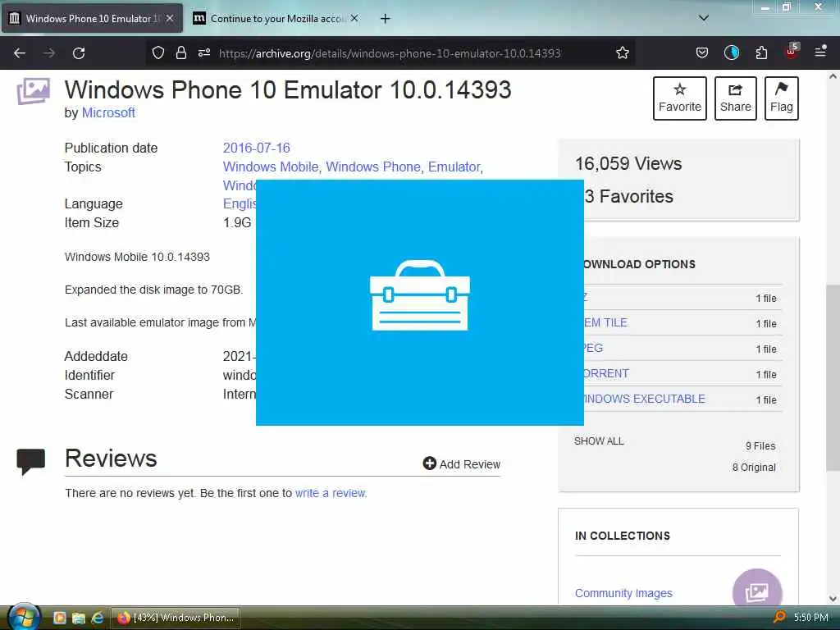Click the 8 Original count
Viewport: 840px width, 630px height.
coord(754,467)
